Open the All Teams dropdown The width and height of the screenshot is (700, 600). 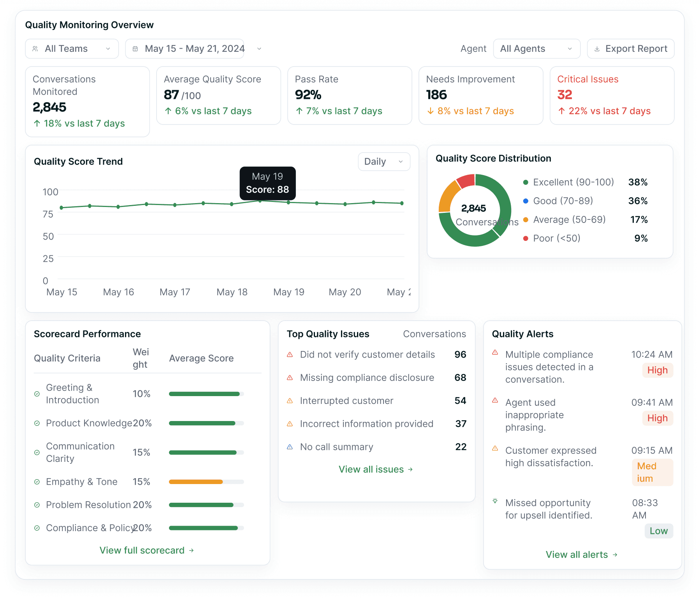72,49
